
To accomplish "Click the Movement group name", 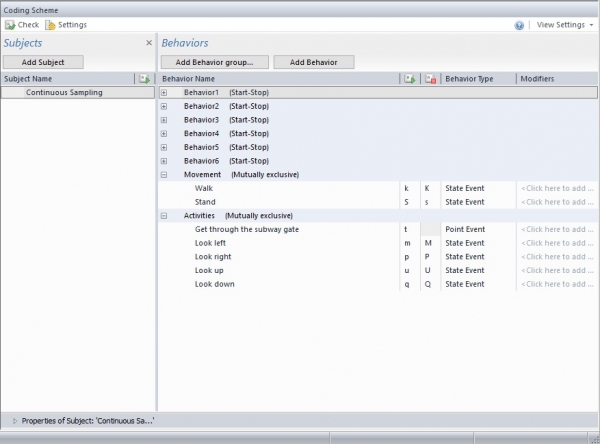I will (202, 175).
